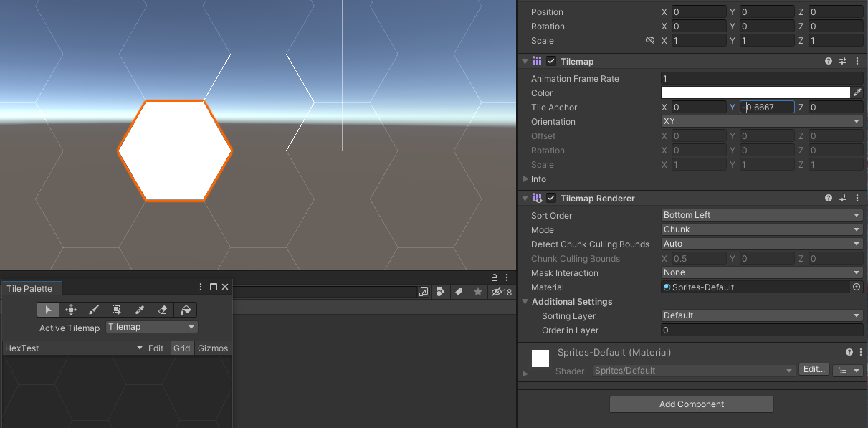Uncheck the Tilemap Renderer component checkbox

[551, 199]
